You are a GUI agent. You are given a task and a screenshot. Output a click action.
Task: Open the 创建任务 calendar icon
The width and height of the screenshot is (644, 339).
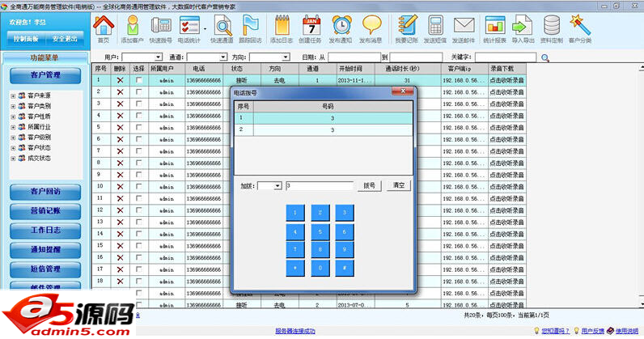[x=311, y=25]
